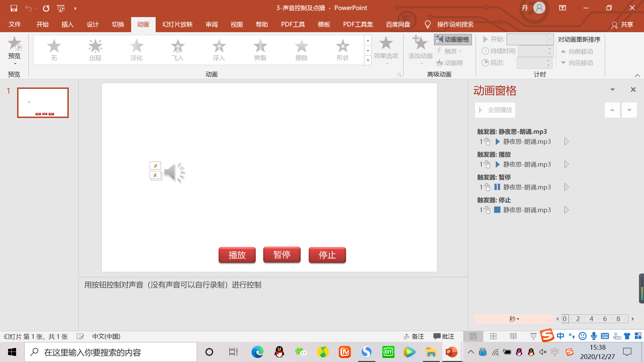Collapse the ribbon with the chevron

click(637, 75)
